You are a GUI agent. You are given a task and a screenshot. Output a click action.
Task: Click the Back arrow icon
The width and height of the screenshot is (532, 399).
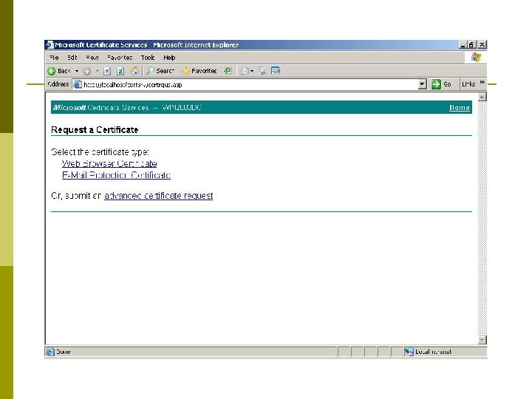[x=52, y=71]
